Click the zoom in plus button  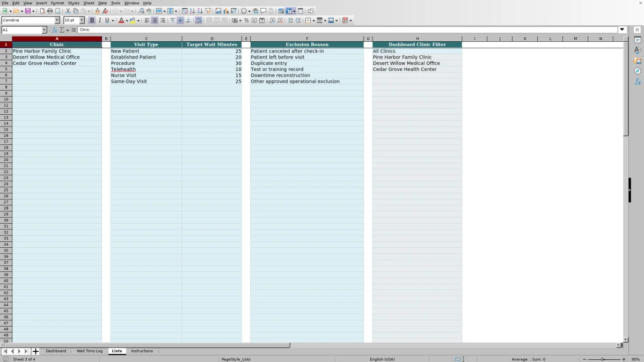click(x=624, y=359)
